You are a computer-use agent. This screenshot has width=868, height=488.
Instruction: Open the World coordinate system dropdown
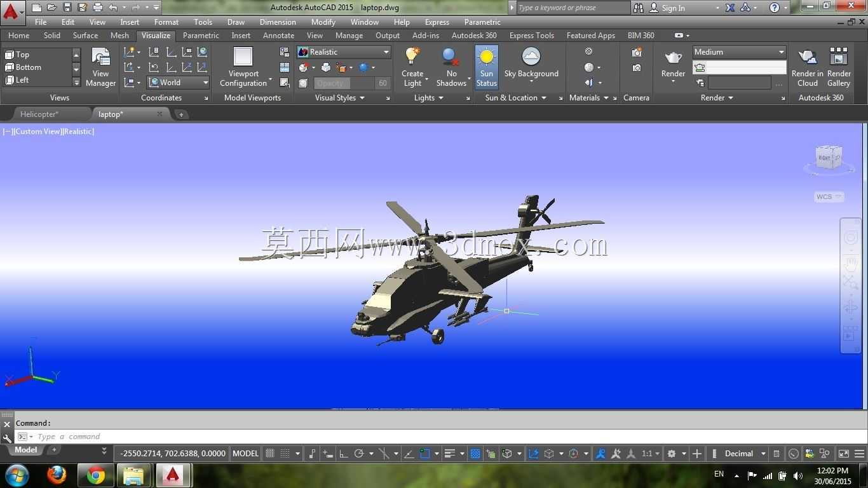pos(179,83)
